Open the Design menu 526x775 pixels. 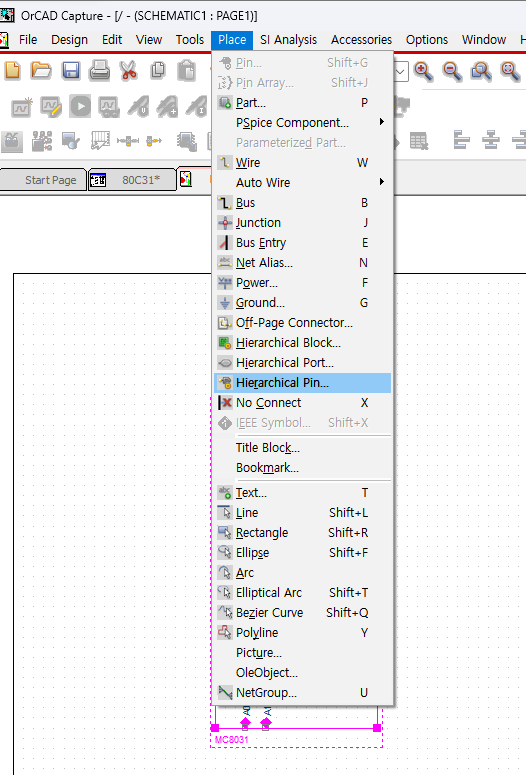point(69,40)
